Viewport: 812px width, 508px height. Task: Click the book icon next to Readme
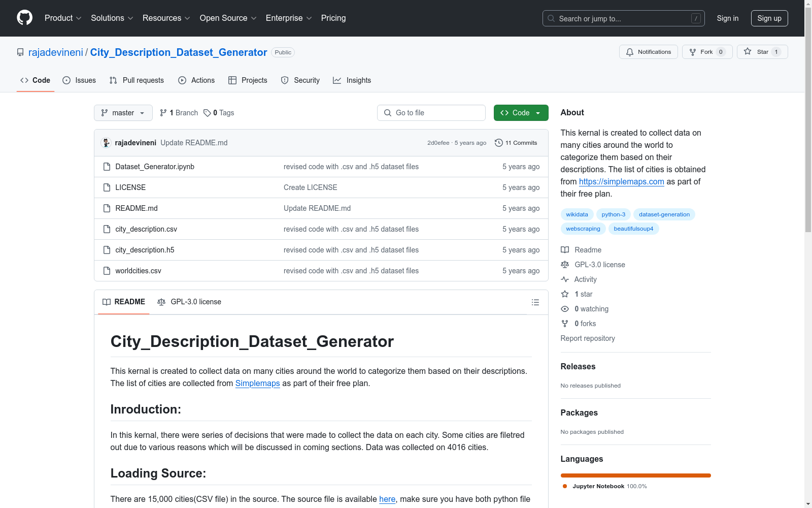[565, 250]
